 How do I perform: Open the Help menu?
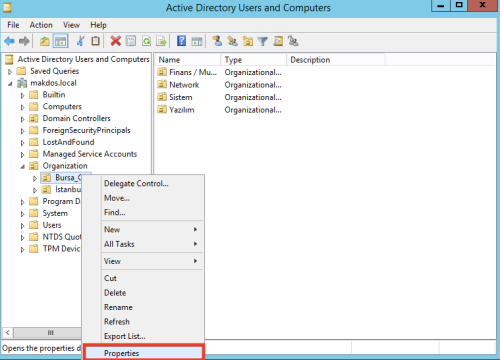click(98, 25)
